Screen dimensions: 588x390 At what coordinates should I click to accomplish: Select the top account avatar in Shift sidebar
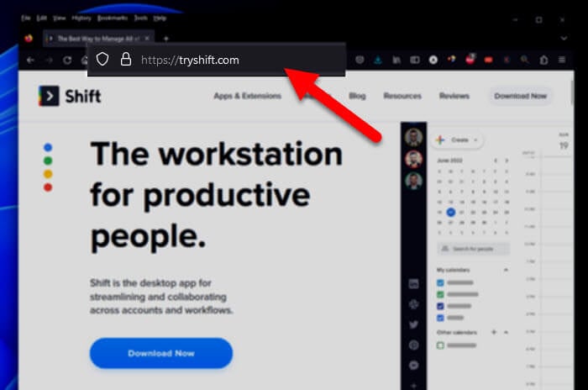pyautogui.click(x=413, y=137)
